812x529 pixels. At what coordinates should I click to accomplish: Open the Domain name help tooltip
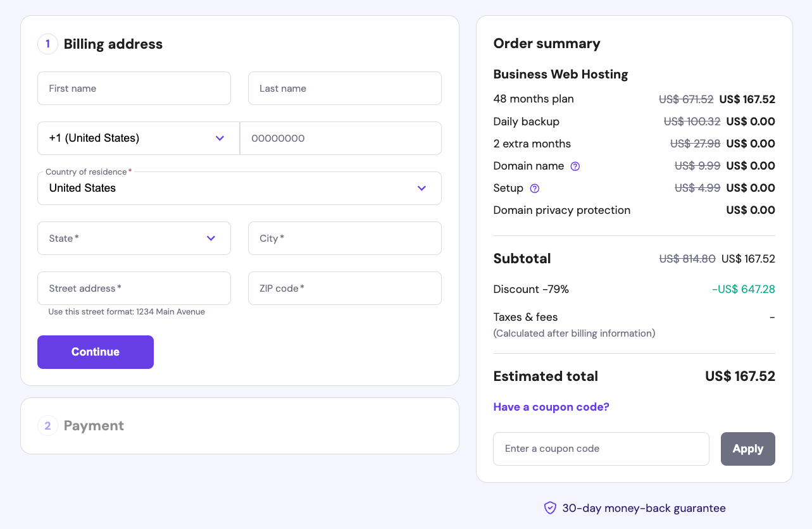575,166
